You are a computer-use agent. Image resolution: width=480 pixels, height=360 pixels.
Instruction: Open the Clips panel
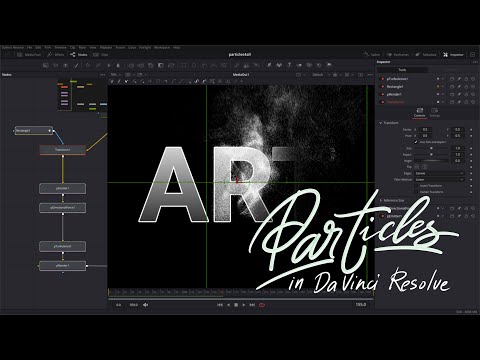(x=101, y=55)
